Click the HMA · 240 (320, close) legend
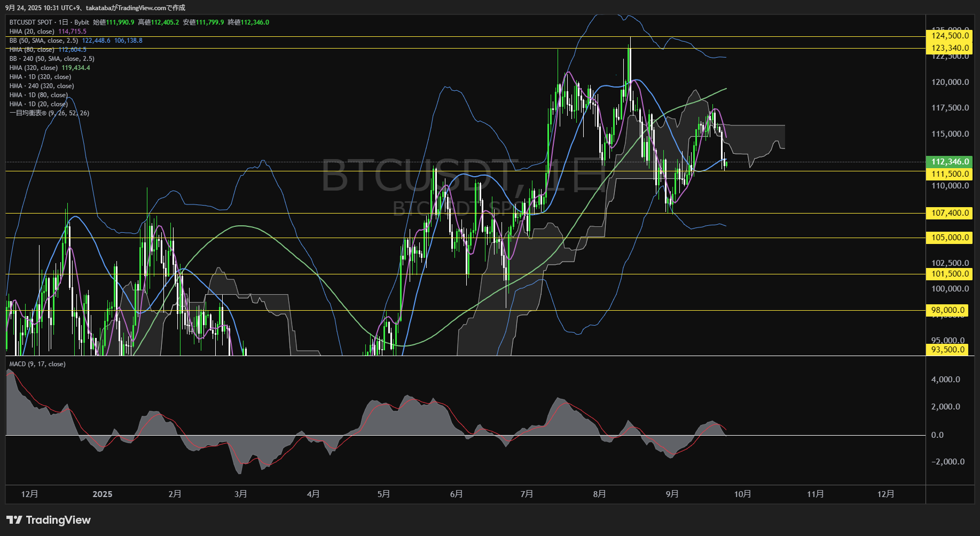 click(x=42, y=86)
